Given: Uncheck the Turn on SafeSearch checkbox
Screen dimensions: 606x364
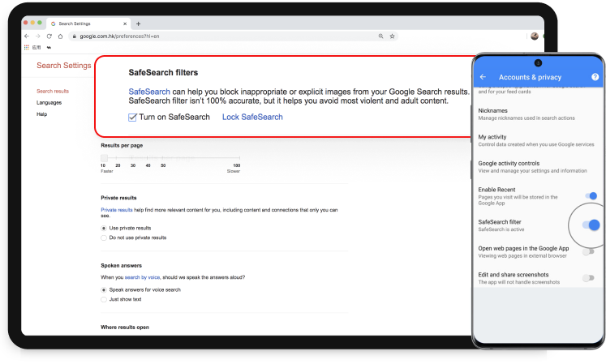Looking at the screenshot, I should coord(132,118).
